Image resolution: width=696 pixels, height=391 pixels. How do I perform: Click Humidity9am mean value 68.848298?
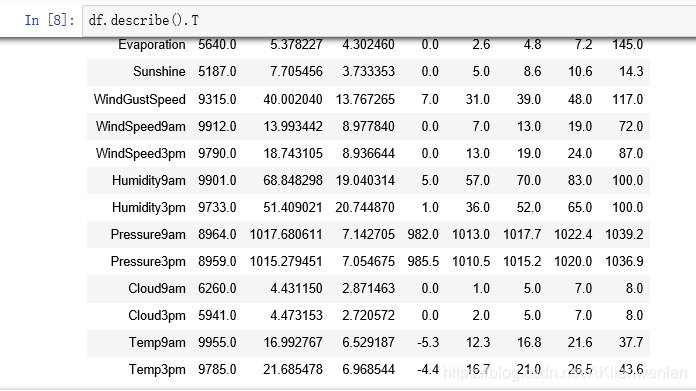(293, 181)
